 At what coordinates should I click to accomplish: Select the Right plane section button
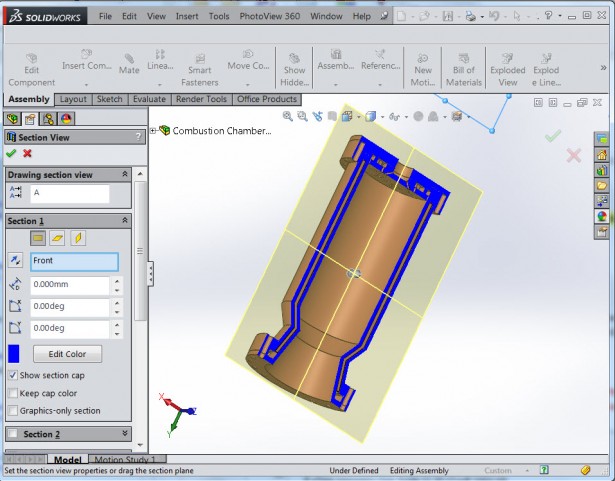coord(78,238)
